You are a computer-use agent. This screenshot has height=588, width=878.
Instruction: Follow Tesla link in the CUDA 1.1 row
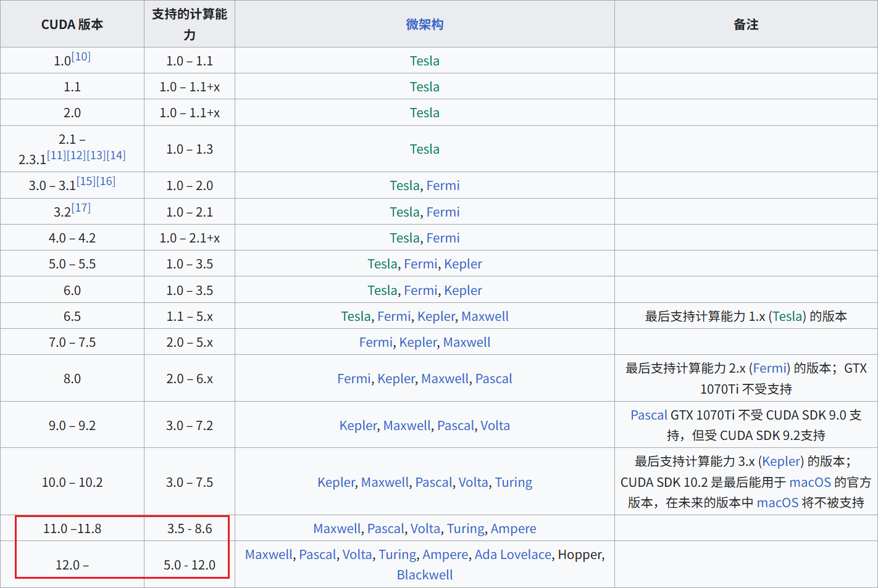(425, 86)
